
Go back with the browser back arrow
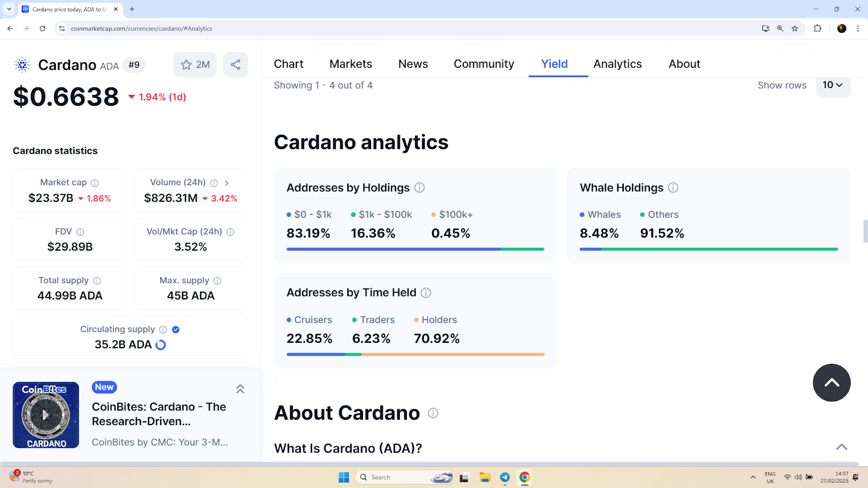click(10, 29)
